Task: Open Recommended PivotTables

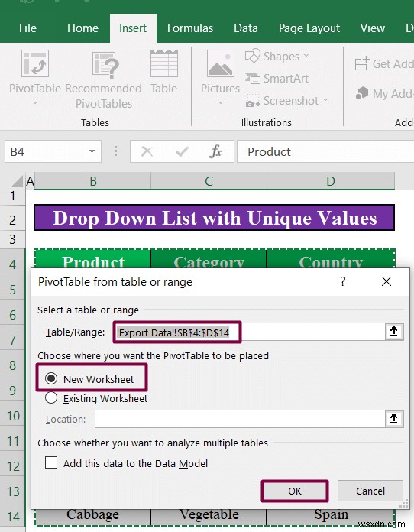Action: 103,80
